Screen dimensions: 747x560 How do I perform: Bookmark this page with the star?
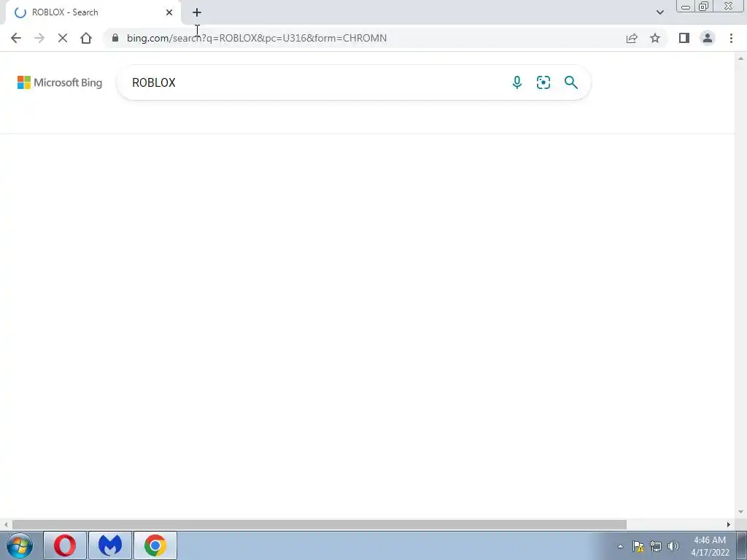point(655,38)
